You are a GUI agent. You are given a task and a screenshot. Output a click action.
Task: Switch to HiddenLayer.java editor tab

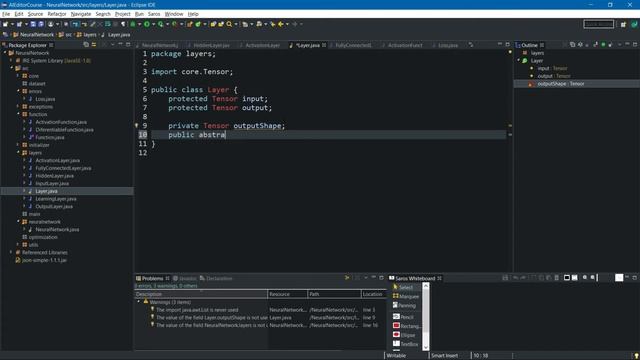click(211, 45)
